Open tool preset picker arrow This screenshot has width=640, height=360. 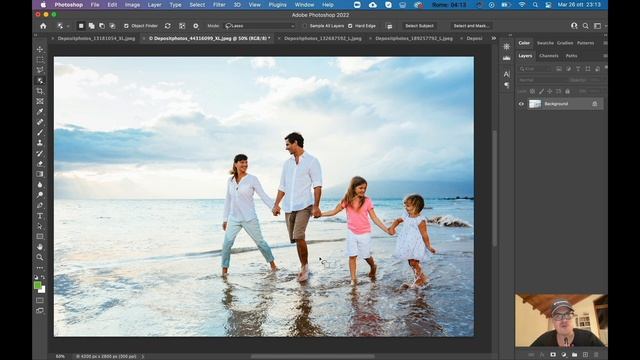click(68, 26)
